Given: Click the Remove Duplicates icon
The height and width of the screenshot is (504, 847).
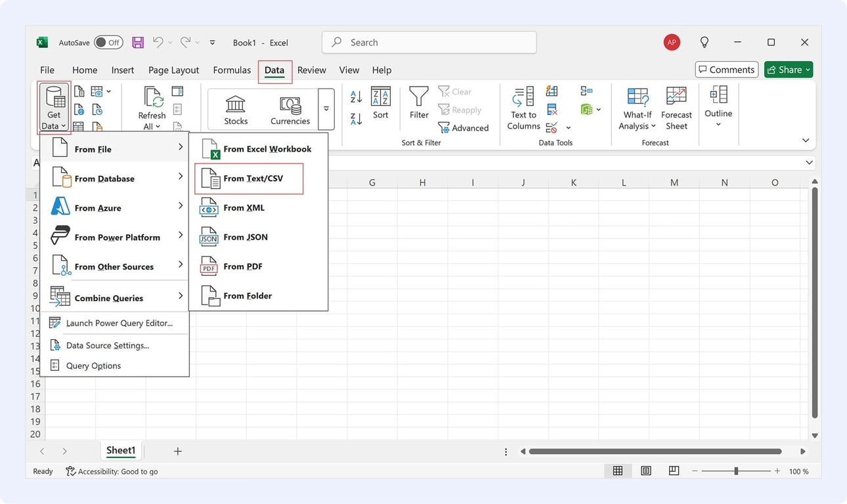Looking at the screenshot, I should [552, 110].
